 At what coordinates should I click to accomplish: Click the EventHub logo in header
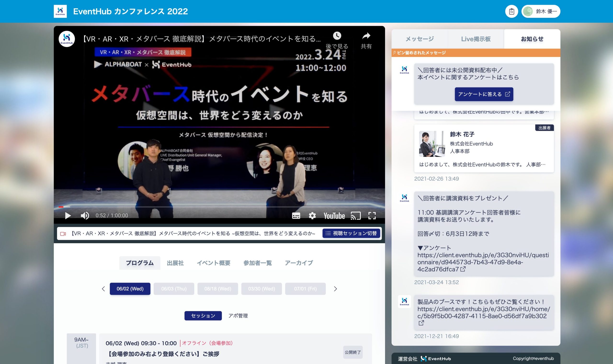click(x=60, y=11)
